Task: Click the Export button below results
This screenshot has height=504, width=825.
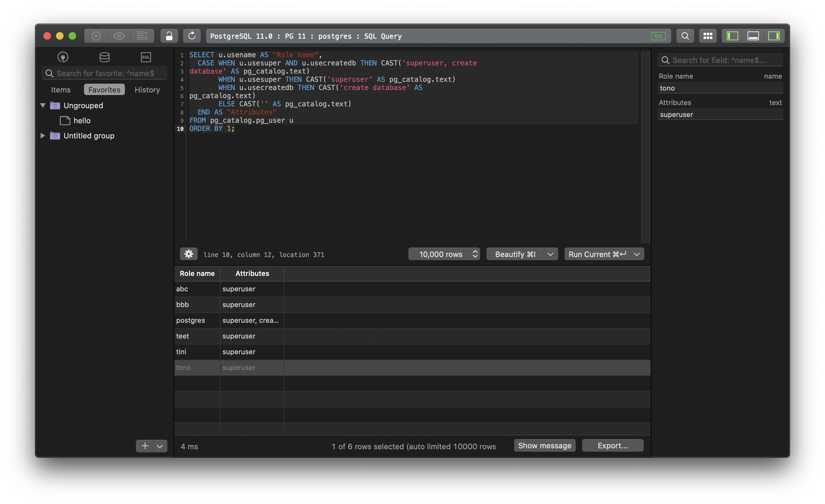Action: click(x=612, y=445)
